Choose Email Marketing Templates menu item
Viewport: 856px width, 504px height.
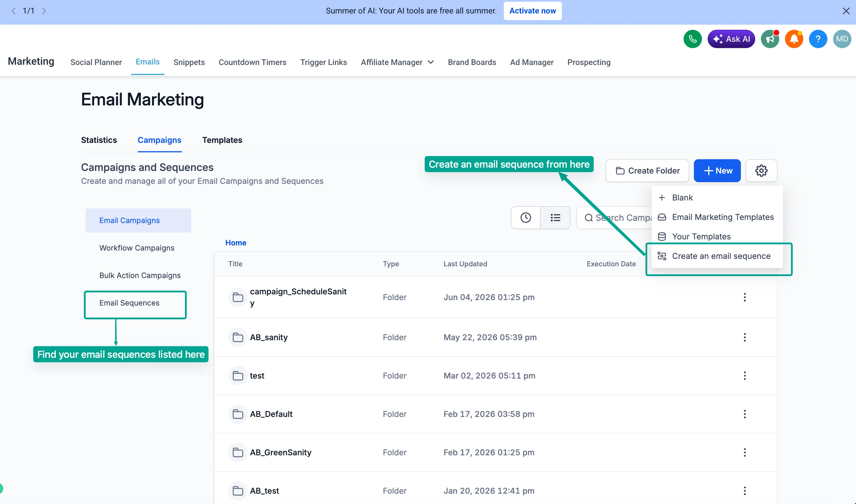[x=717, y=217]
